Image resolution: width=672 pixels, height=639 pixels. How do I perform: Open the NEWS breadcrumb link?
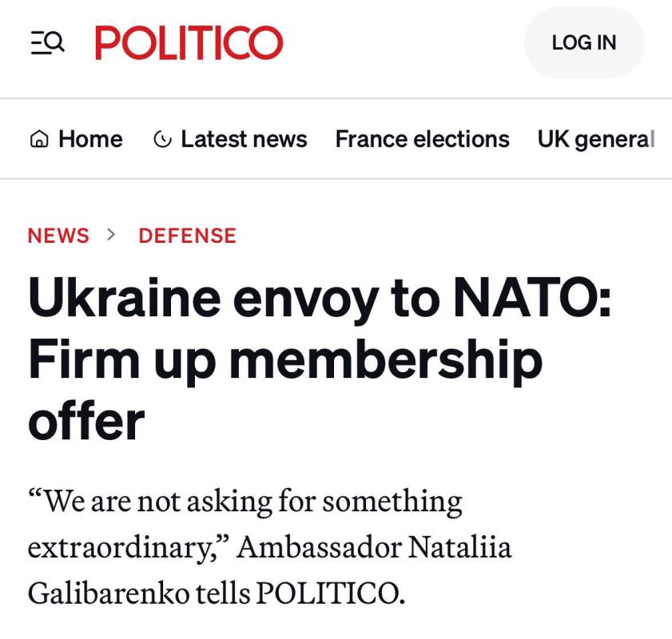point(58,236)
